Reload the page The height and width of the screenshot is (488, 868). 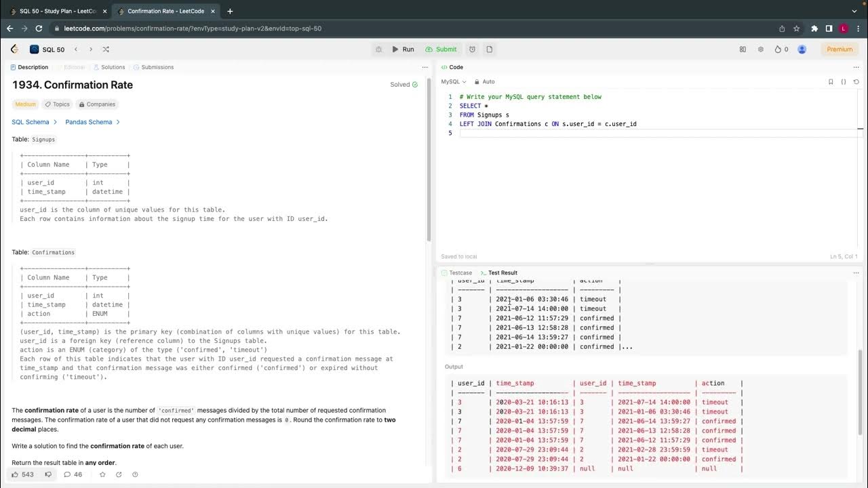[39, 28]
